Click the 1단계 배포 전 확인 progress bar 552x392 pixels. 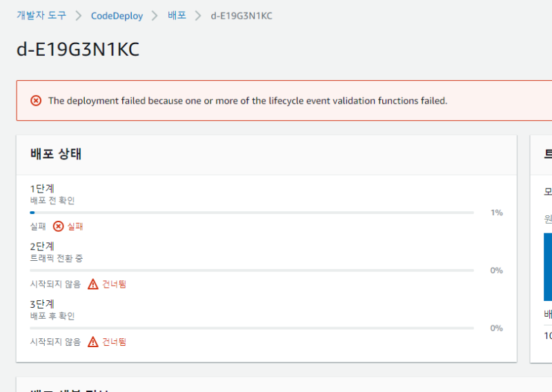point(252,213)
